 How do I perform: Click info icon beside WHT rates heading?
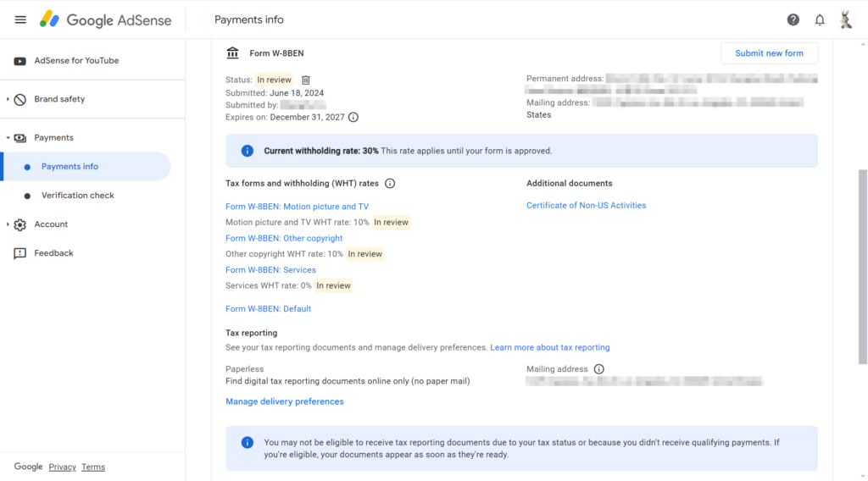390,184
